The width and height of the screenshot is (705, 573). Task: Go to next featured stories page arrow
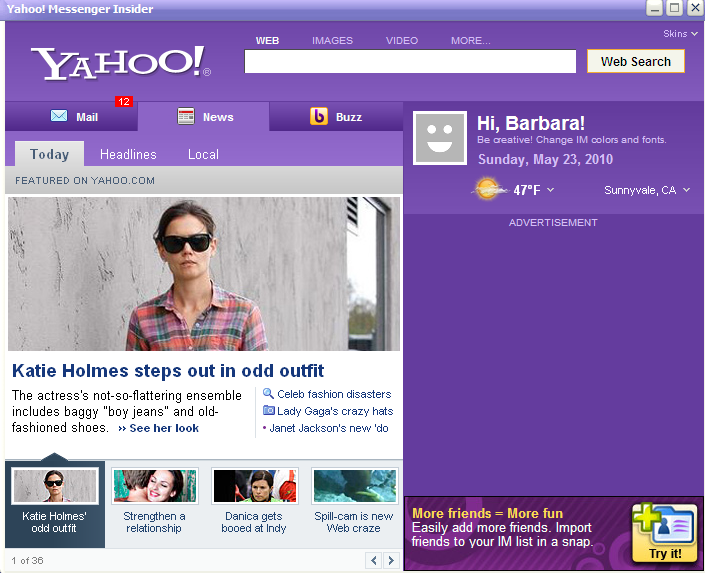(391, 560)
